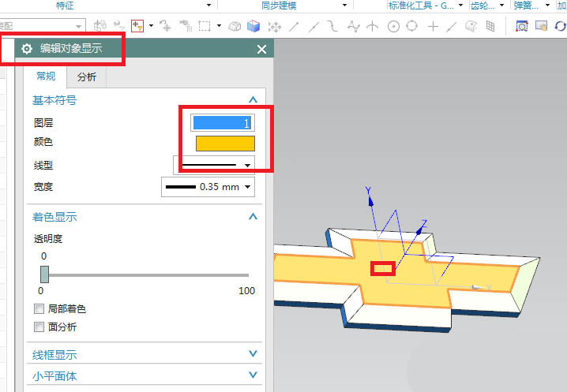Open arrow beside the selection filter tool
The height and width of the screenshot is (392, 567).
151,26
